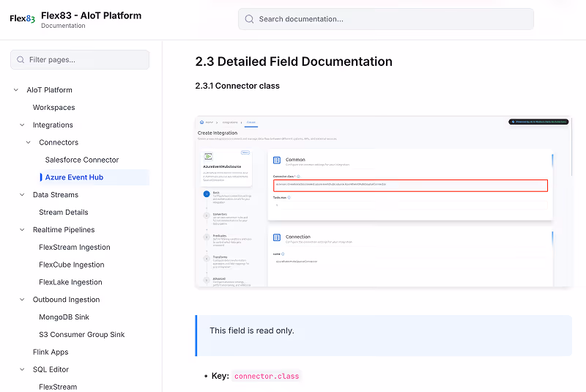Collapse the SQL Editor node
This screenshot has height=392, width=586.
click(x=22, y=369)
